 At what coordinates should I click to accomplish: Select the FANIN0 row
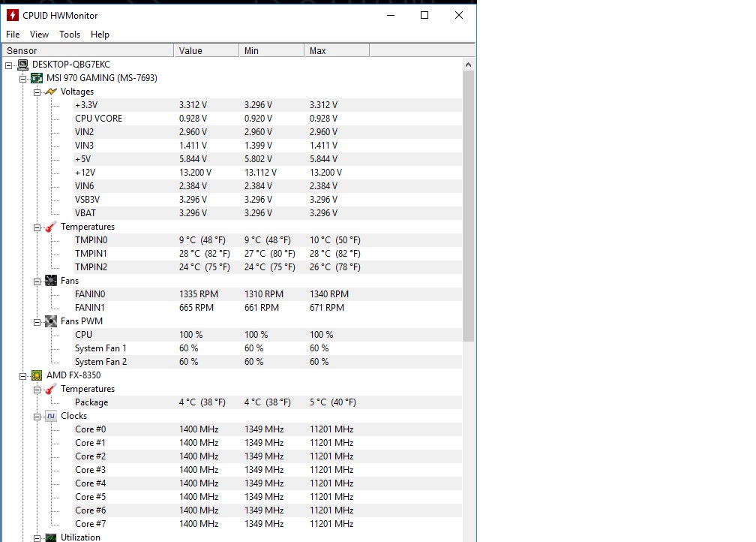point(268,294)
